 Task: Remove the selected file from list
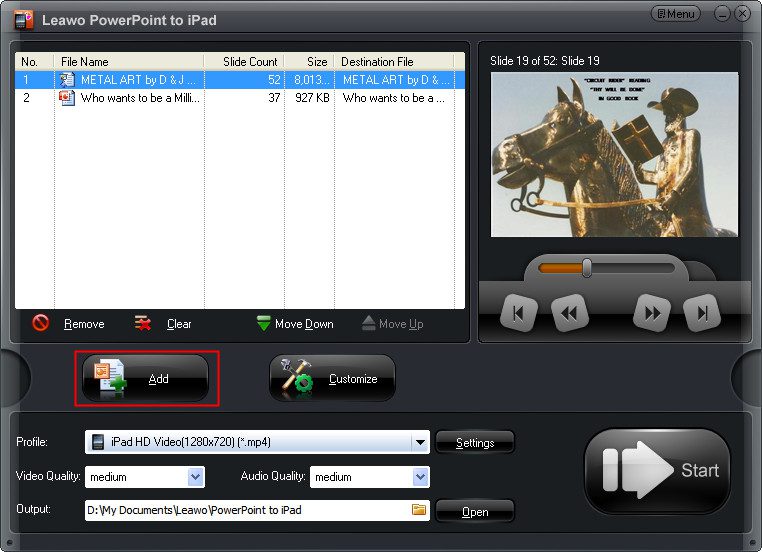pyautogui.click(x=69, y=324)
